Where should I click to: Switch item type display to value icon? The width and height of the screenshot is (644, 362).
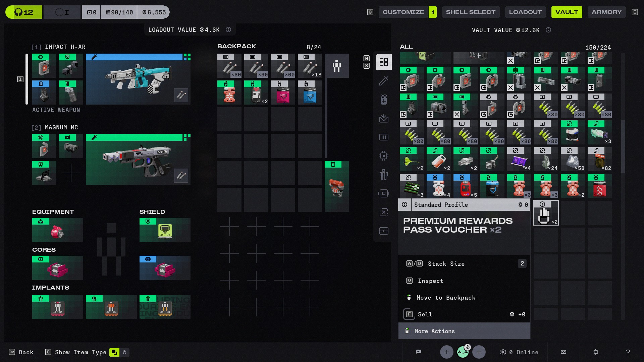click(125, 352)
